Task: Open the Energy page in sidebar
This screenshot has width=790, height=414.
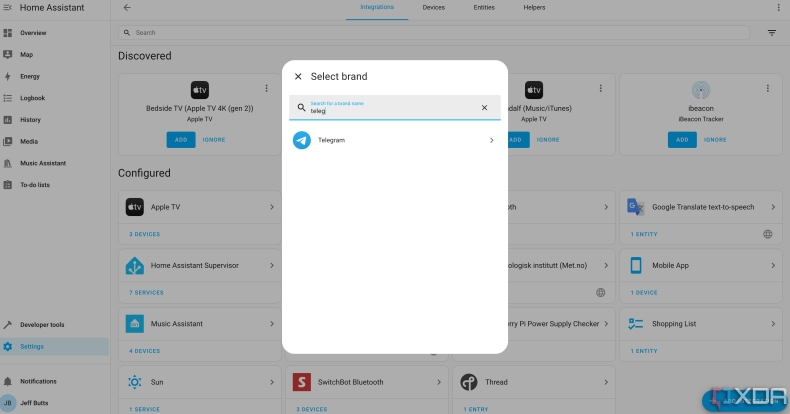Action: click(30, 76)
